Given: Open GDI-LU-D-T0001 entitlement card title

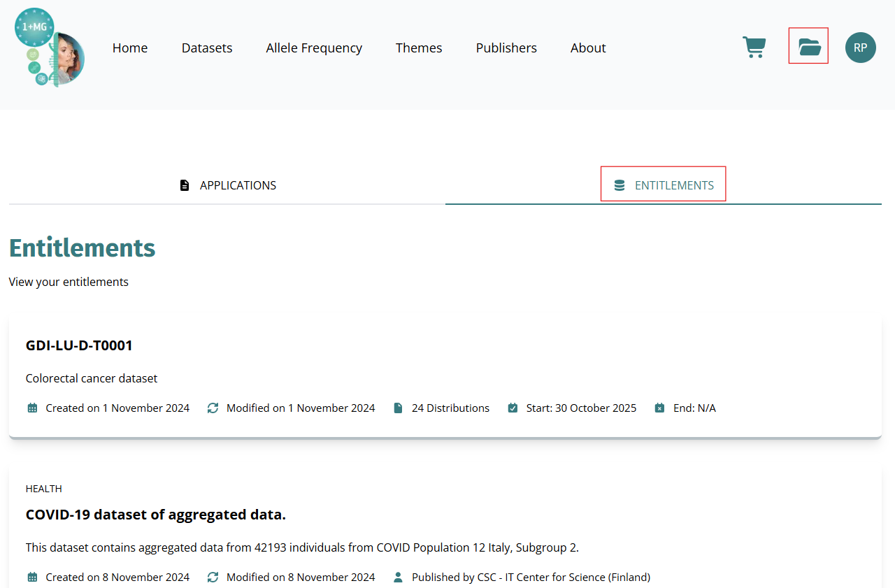Looking at the screenshot, I should pyautogui.click(x=79, y=345).
